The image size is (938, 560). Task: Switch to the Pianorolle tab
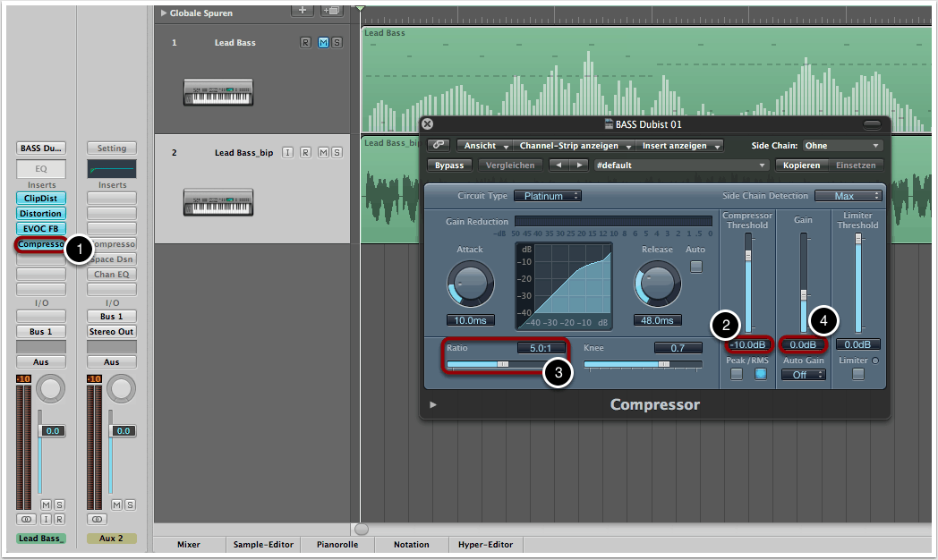coord(338,544)
